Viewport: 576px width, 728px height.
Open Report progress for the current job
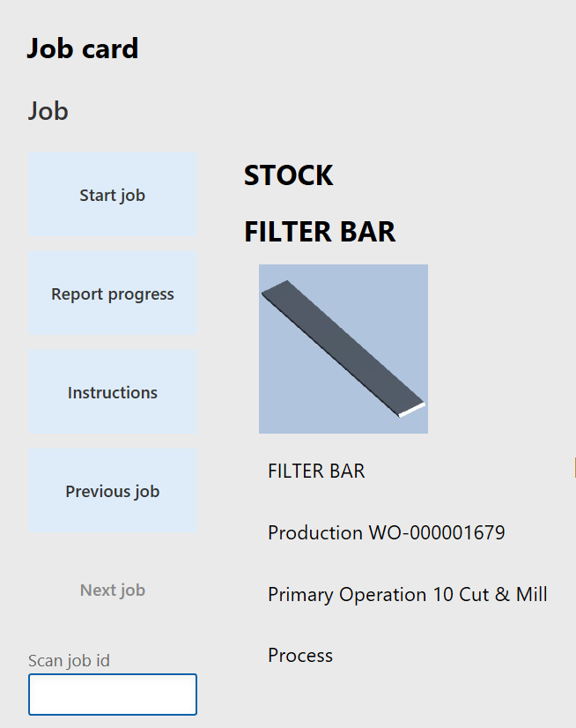point(112,293)
